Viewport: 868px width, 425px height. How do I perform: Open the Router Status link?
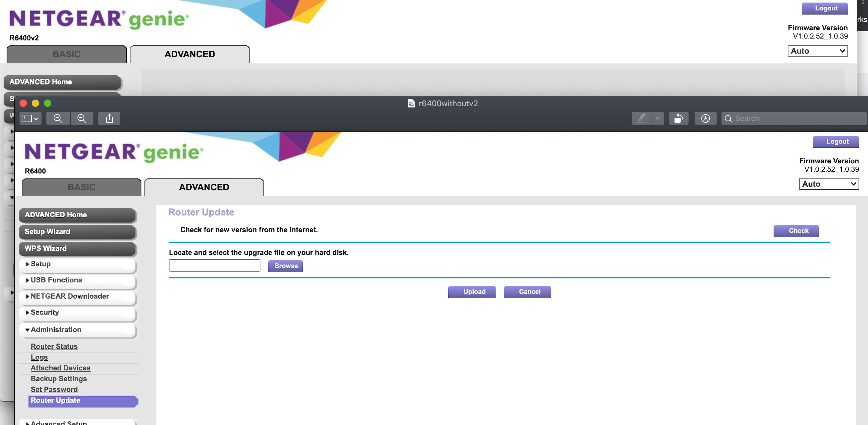point(54,346)
